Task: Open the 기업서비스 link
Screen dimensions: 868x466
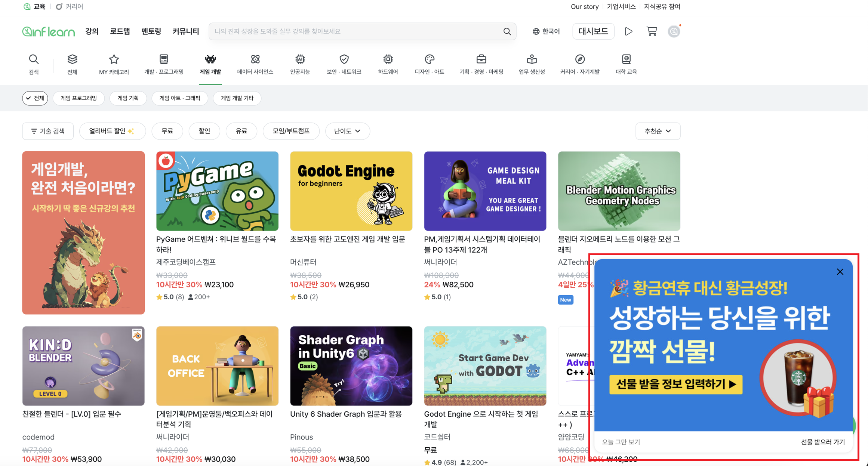Action: pyautogui.click(x=621, y=7)
